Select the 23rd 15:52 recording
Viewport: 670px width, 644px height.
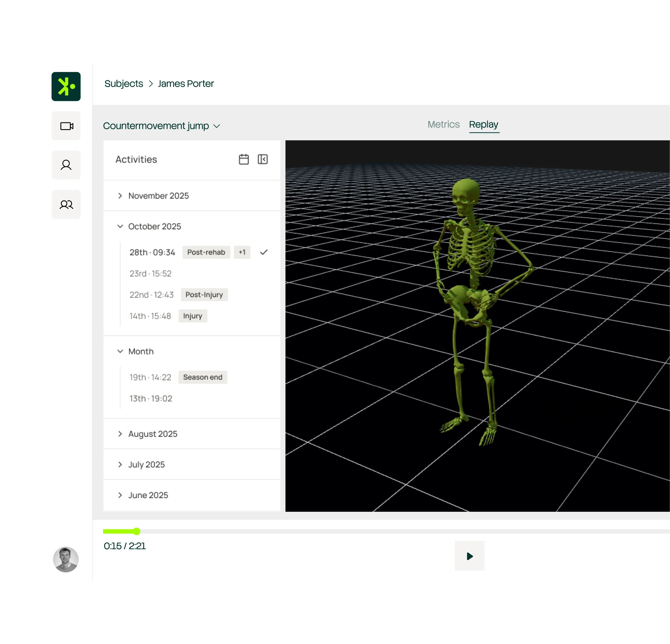click(x=151, y=273)
